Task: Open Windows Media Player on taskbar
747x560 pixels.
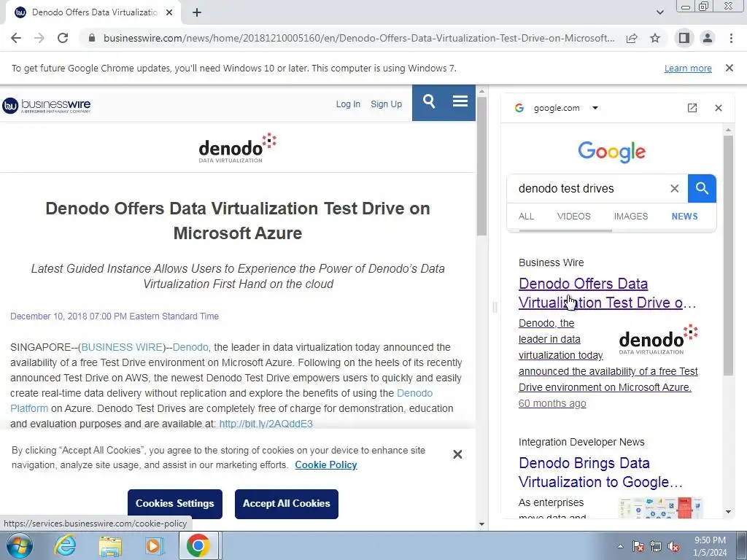Action: coord(154,545)
